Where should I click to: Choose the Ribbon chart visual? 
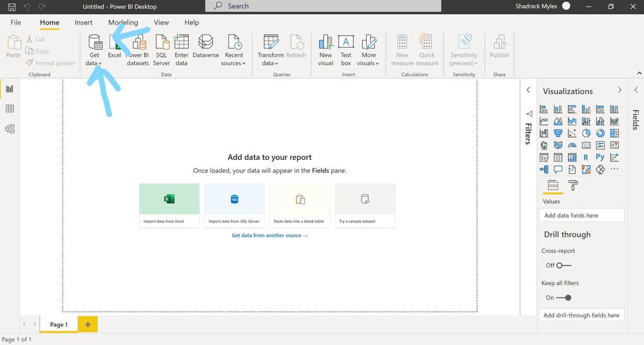click(614, 121)
